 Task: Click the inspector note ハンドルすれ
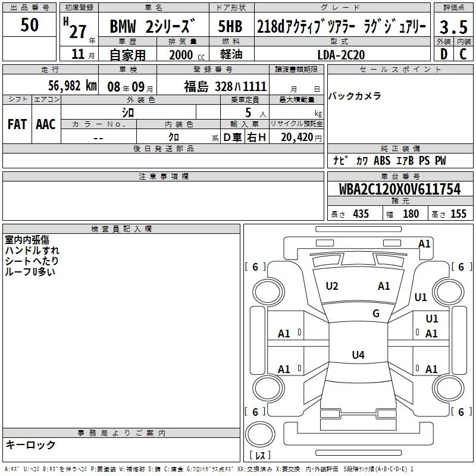pyautogui.click(x=32, y=250)
